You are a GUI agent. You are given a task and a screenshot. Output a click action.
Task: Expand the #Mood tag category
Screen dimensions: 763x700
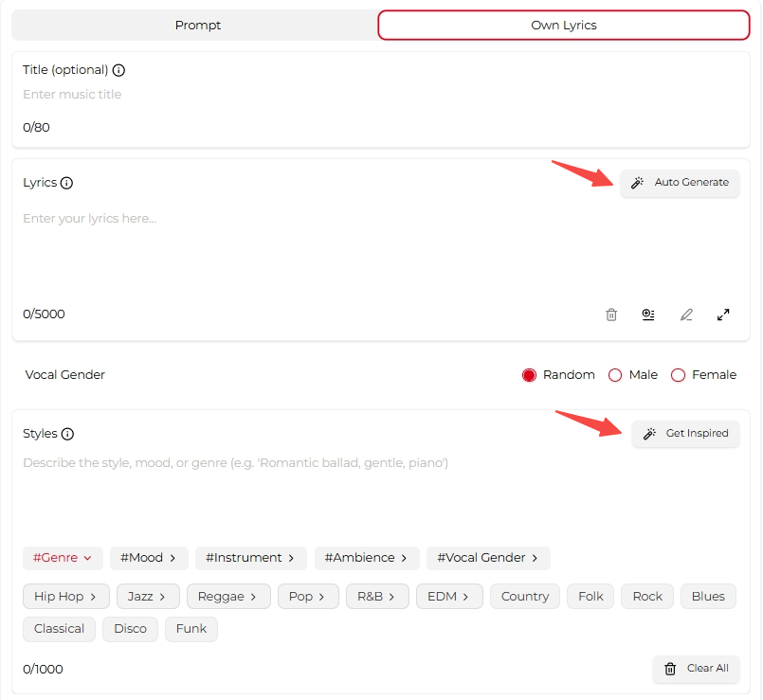point(149,558)
